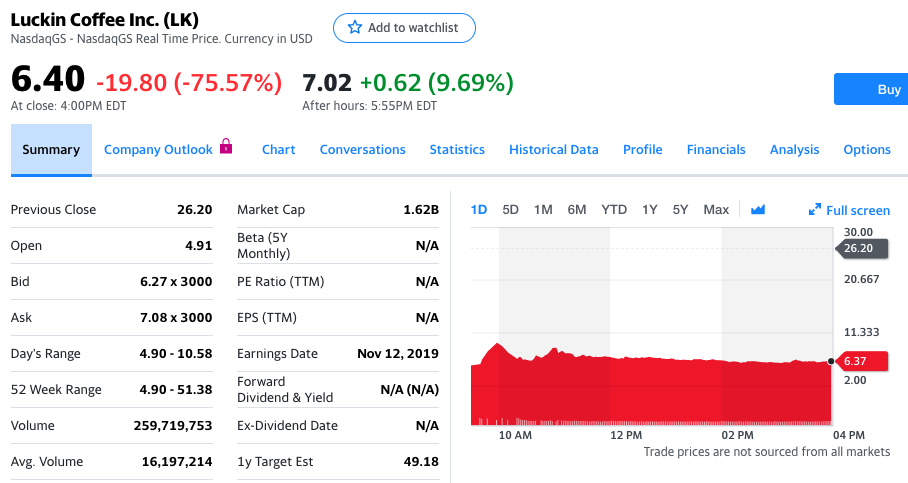The width and height of the screenshot is (908, 483).
Task: Open the Statistics tab
Action: [x=457, y=149]
